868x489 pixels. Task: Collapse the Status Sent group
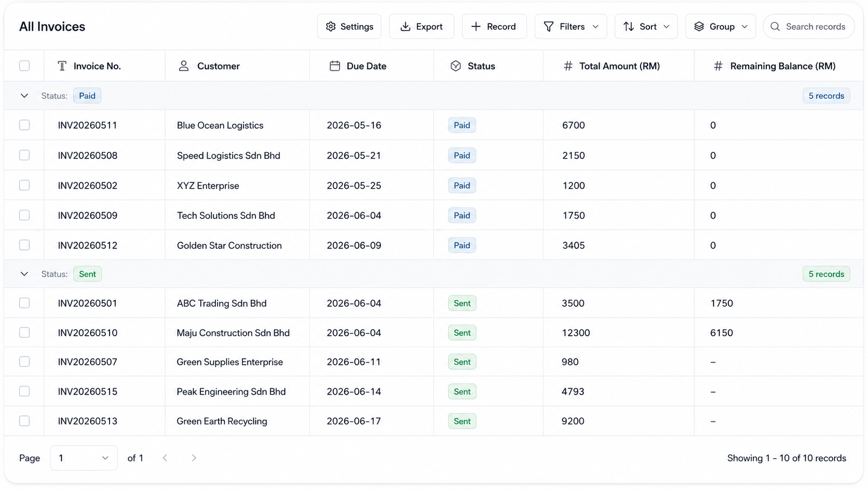pyautogui.click(x=24, y=274)
